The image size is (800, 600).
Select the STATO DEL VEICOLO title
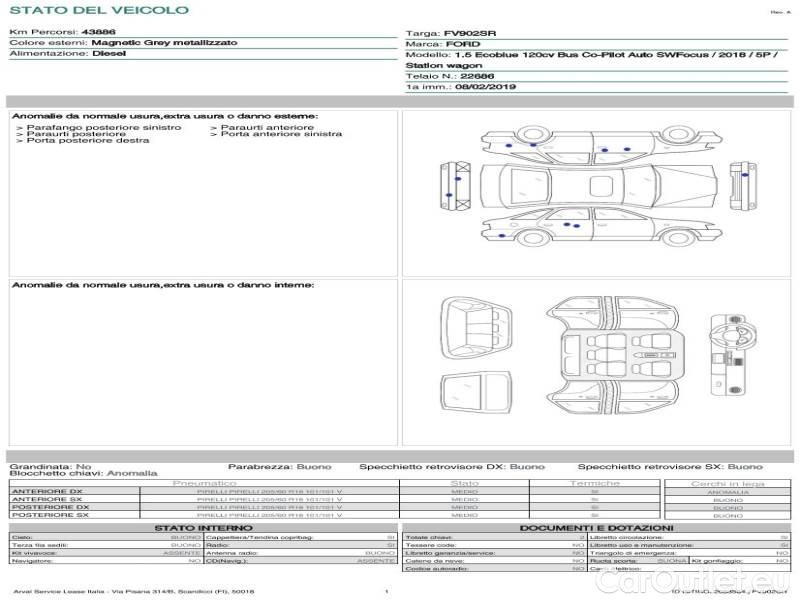tap(98, 11)
